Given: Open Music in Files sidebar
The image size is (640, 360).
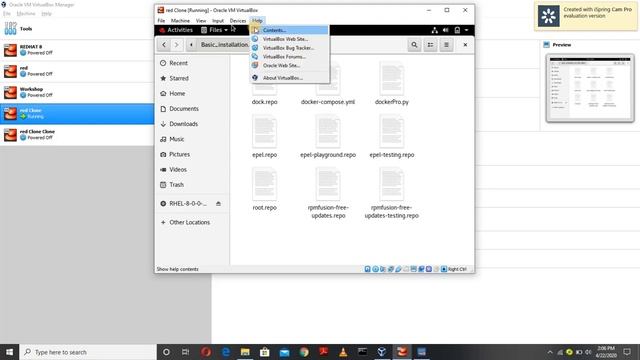Looking at the screenshot, I should [192, 139].
